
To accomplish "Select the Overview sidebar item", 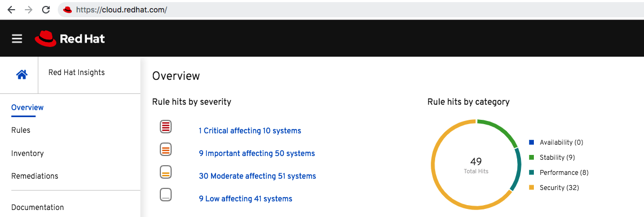I will click(27, 107).
